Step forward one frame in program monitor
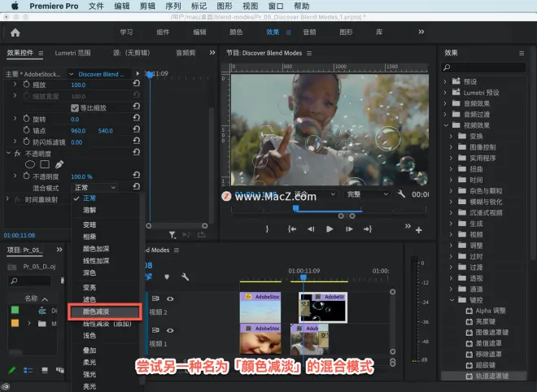This screenshot has height=392, width=537. (x=349, y=229)
